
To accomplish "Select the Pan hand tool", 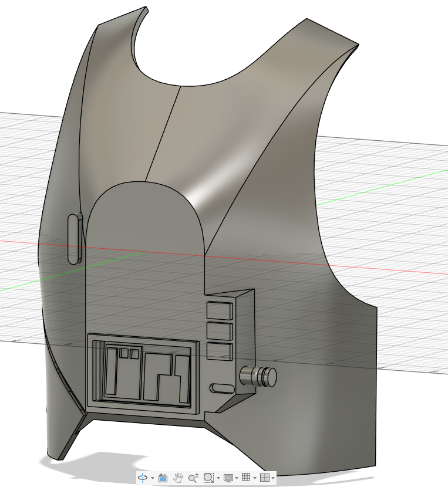I will pyautogui.click(x=178, y=478).
